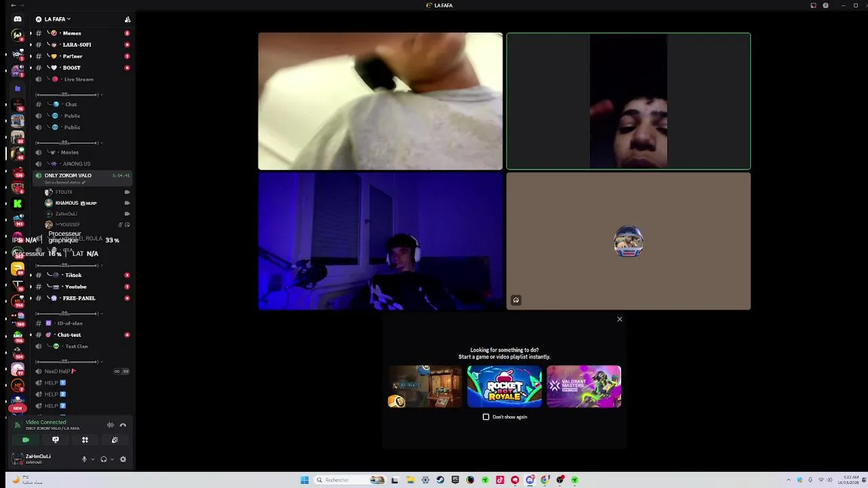The width and height of the screenshot is (868, 488).
Task: Deafen with the headphones icon
Action: [x=103, y=459]
